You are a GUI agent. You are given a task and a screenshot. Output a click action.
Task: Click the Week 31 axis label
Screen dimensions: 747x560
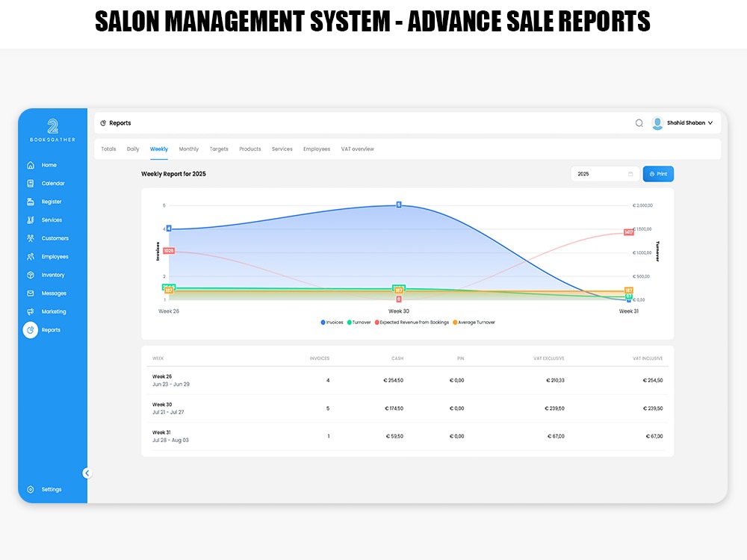click(x=628, y=311)
